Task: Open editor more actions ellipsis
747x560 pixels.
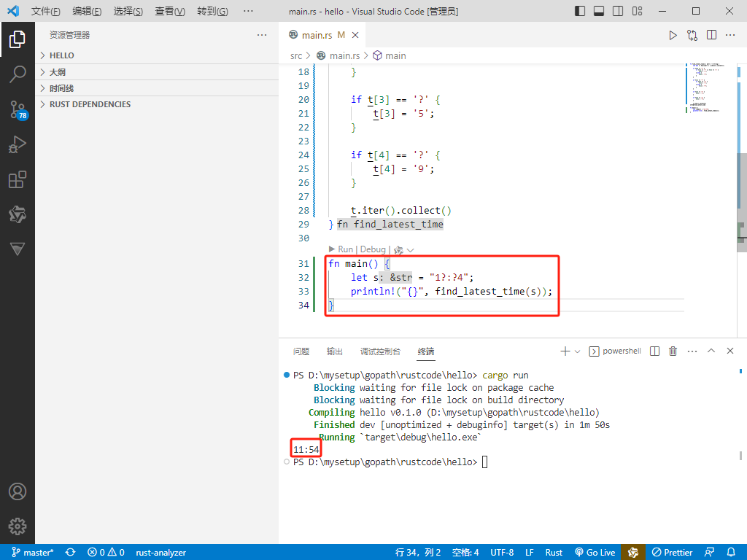Action: (730, 35)
